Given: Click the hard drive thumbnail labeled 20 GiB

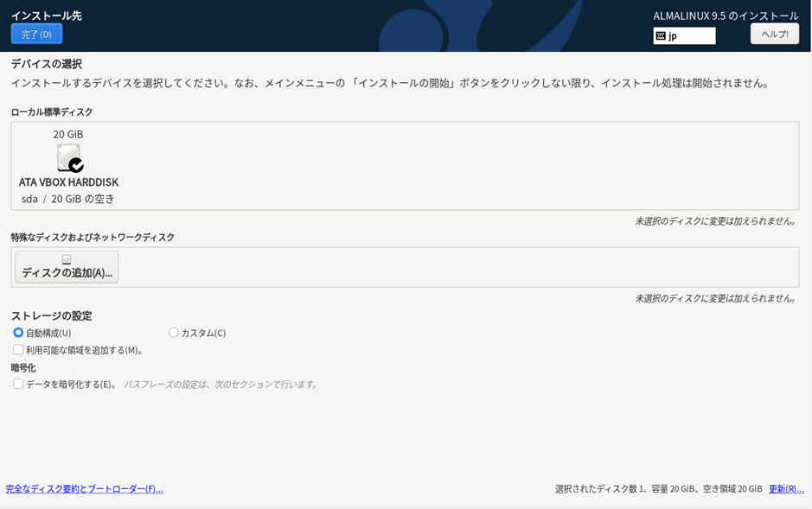Looking at the screenshot, I should tap(67, 158).
